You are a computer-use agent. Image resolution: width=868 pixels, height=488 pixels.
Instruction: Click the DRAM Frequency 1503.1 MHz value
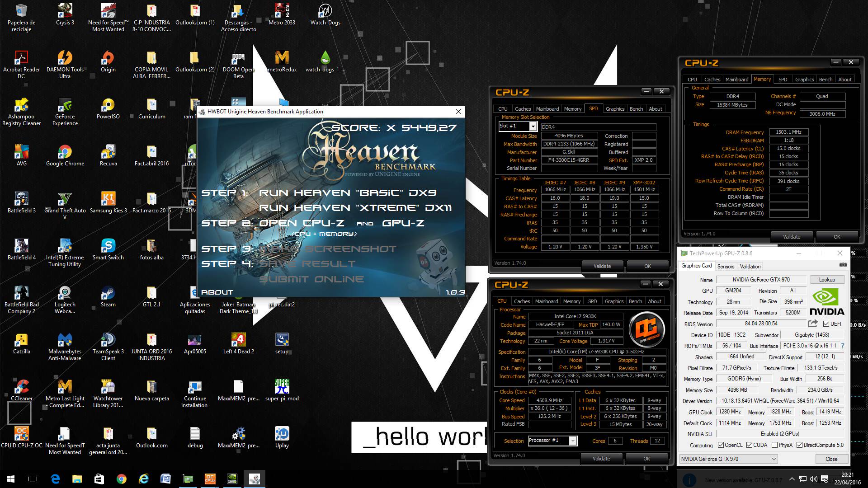click(788, 132)
